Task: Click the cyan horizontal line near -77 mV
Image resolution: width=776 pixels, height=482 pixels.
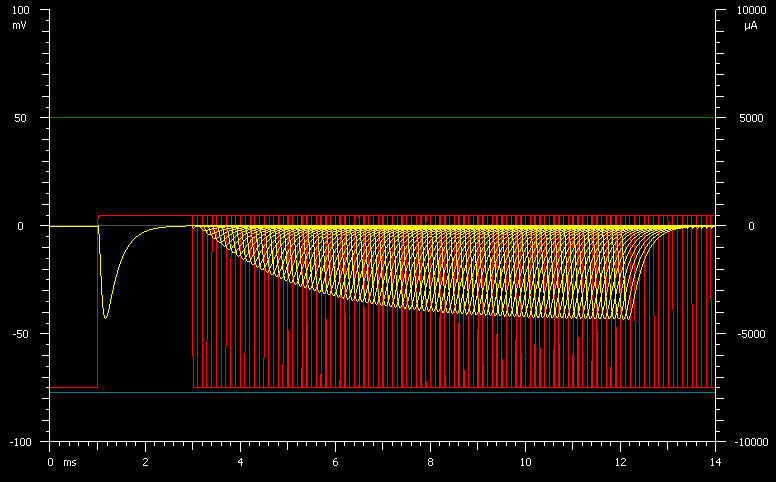Action: click(382, 392)
